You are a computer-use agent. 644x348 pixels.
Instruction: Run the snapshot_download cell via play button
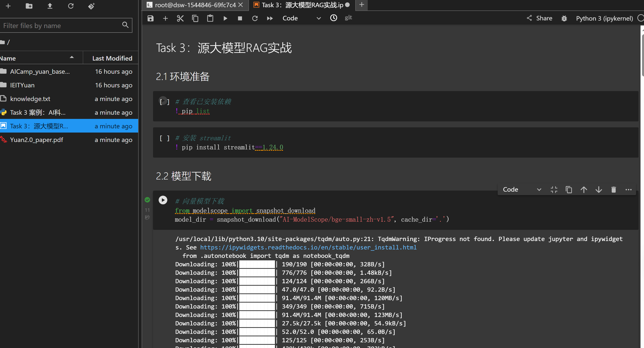[x=163, y=200]
